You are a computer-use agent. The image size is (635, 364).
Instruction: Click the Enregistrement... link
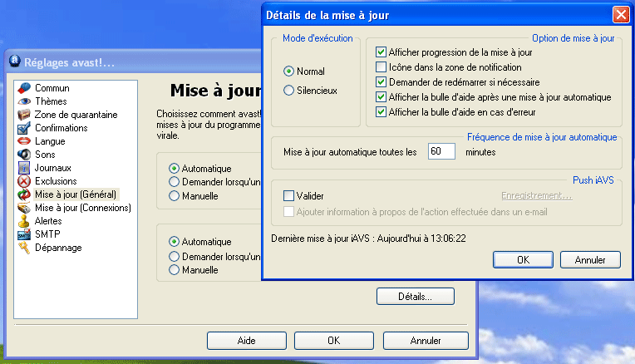537,195
